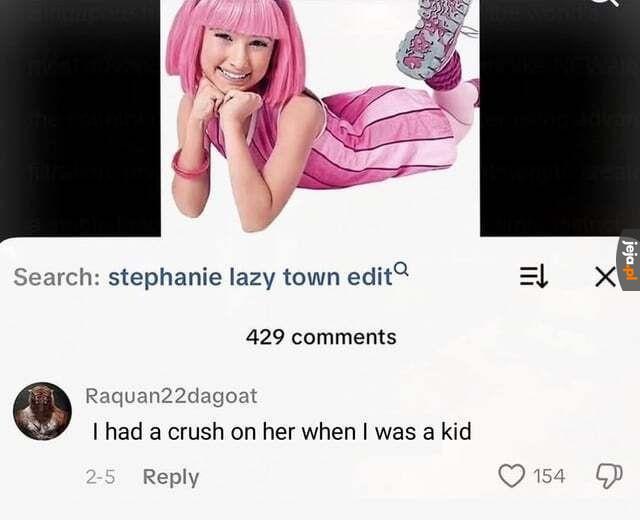Tap the 'Search:' label text

click(54, 277)
